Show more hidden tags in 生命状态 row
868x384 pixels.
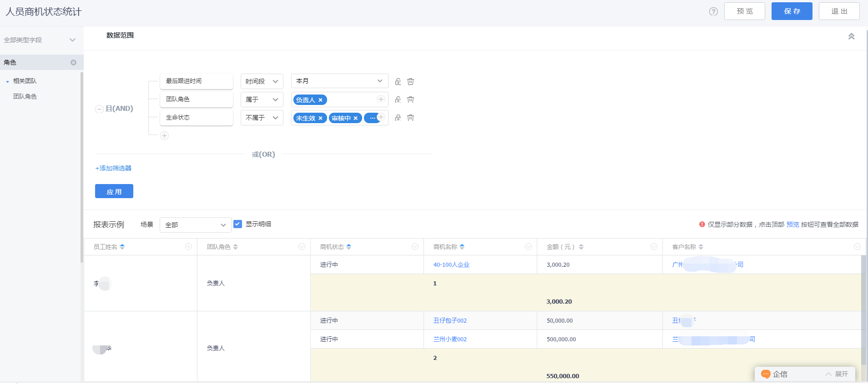click(x=372, y=118)
